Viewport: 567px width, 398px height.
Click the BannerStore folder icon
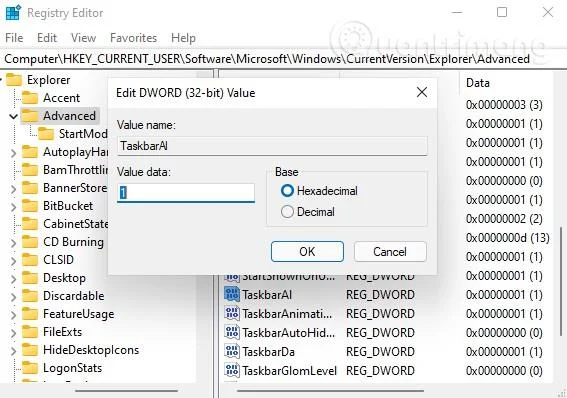pyautogui.click(x=30, y=188)
